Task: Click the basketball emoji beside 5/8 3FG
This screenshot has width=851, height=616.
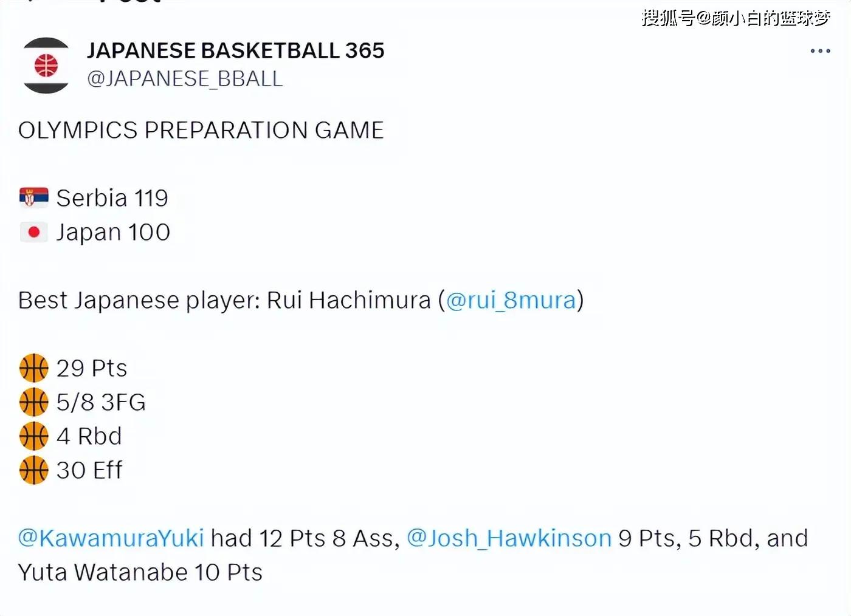Action: (33, 402)
